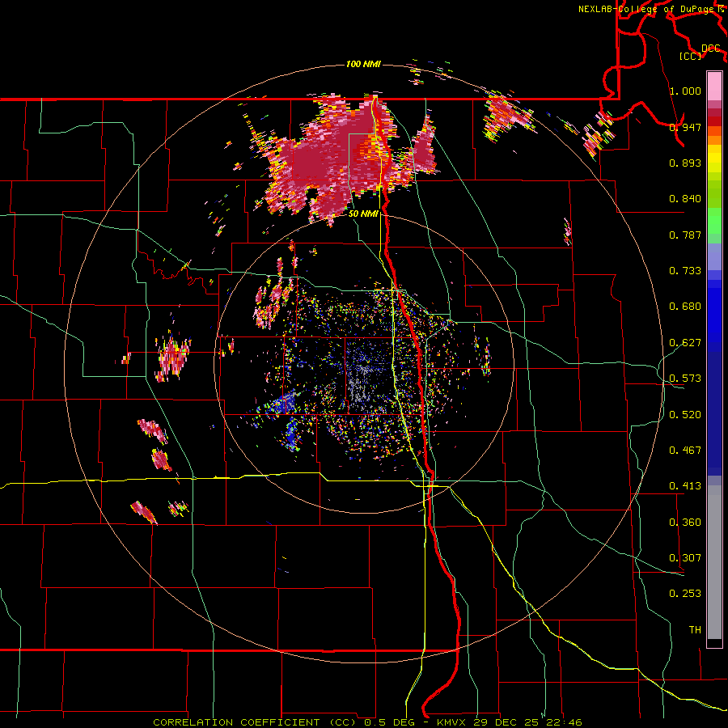This screenshot has width=728, height=728.
Task: Click the CORRELATION COEFFICIENT (CC) caption text
Action: (255, 722)
